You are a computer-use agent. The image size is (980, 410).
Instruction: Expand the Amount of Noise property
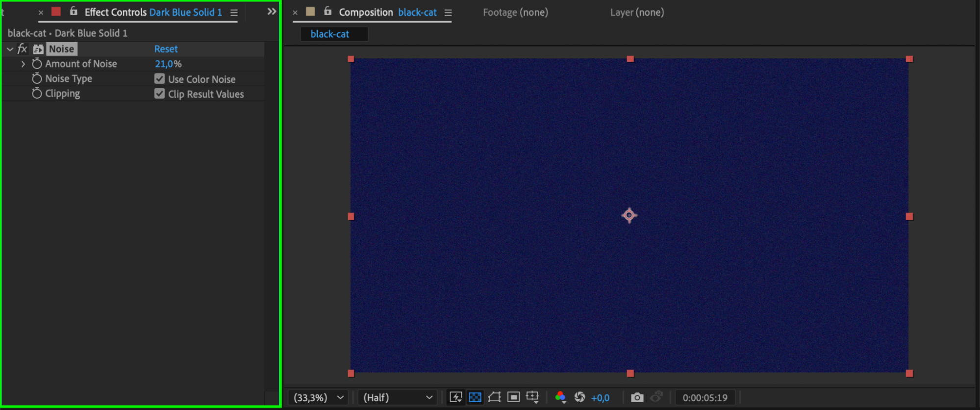point(23,64)
